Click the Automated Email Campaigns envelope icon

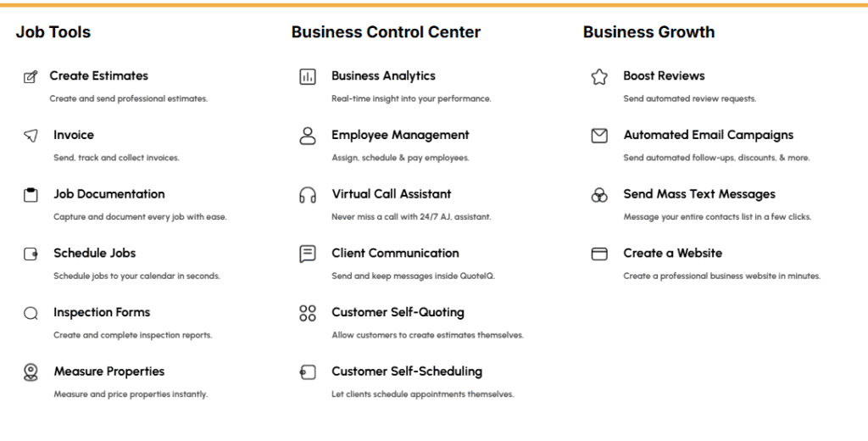[x=599, y=136]
